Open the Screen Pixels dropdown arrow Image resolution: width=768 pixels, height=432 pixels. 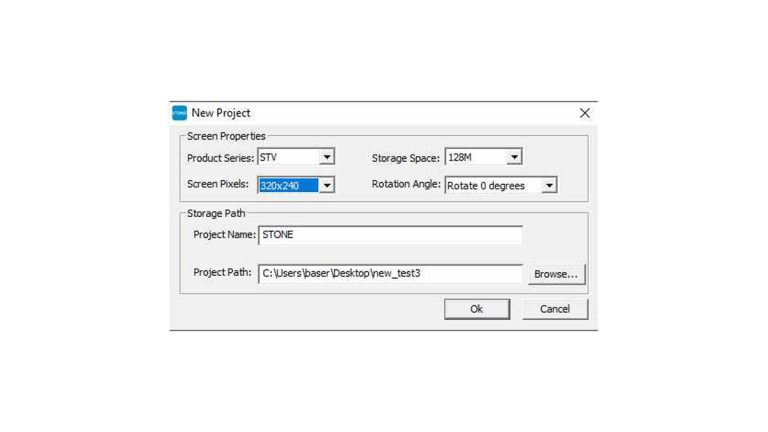click(327, 185)
